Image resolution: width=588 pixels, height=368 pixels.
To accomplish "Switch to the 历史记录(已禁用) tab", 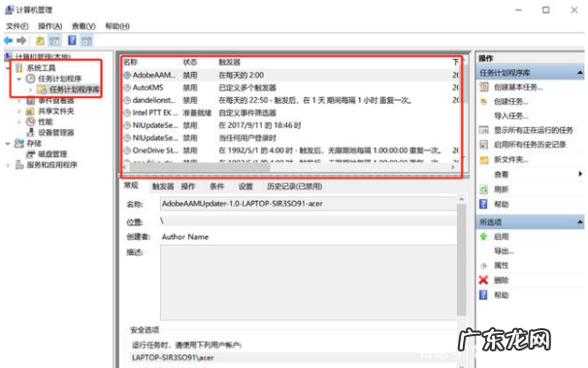I will pos(294,186).
